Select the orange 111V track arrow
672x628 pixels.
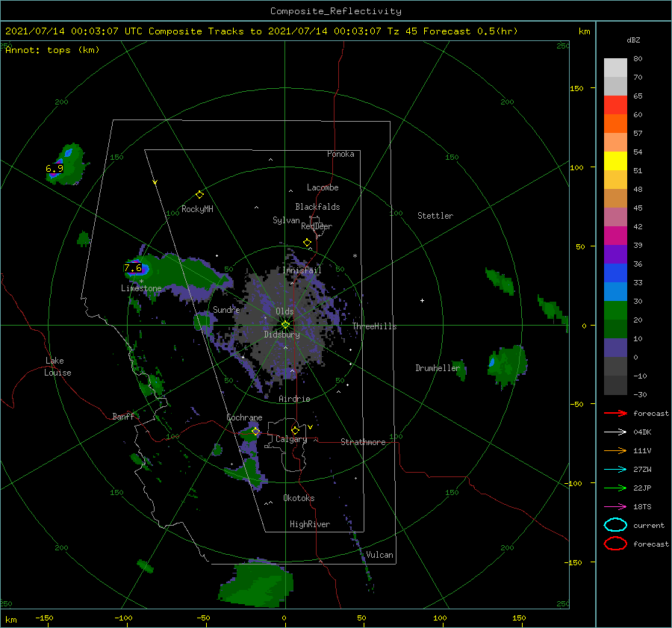point(615,450)
